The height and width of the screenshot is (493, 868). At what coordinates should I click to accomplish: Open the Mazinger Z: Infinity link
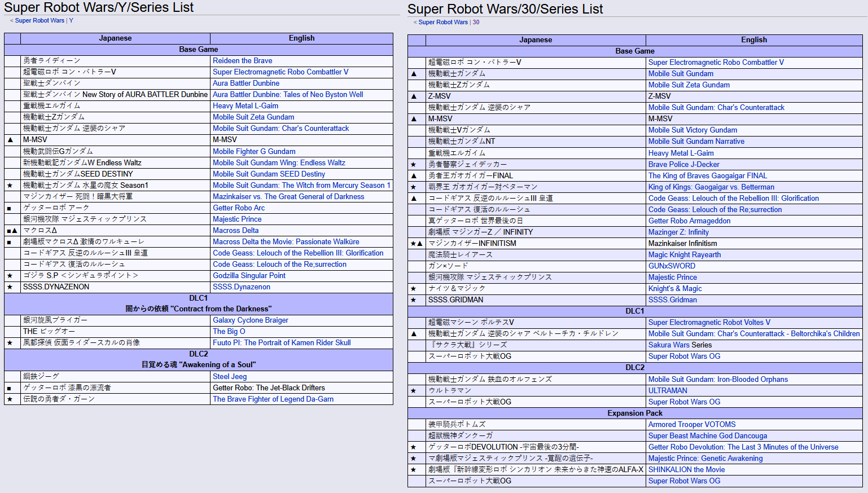click(678, 232)
